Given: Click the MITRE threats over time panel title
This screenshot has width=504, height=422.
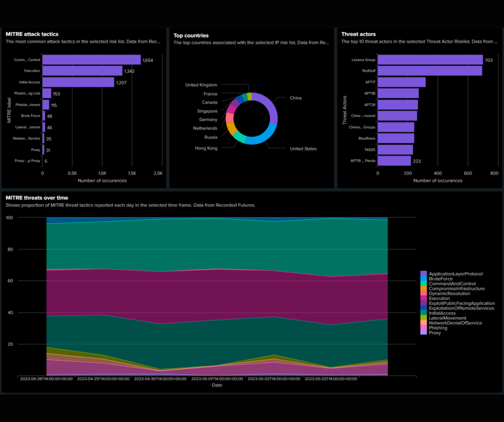Looking at the screenshot, I should click(x=36, y=198).
